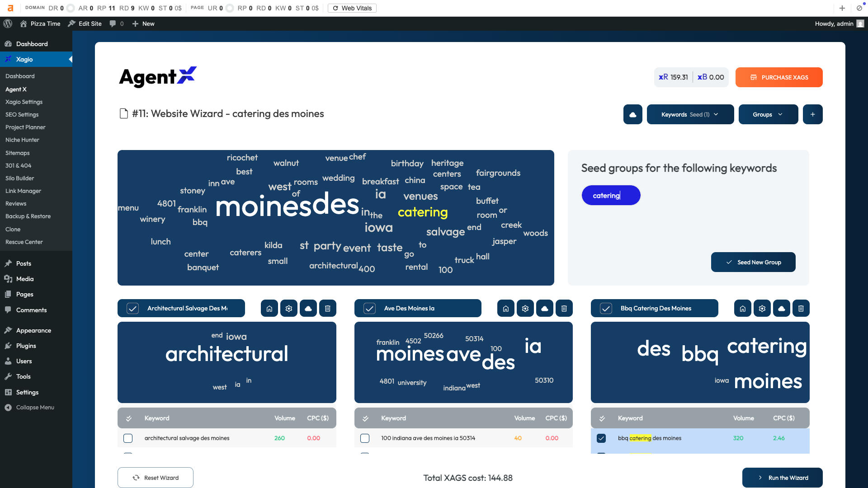The width and height of the screenshot is (868, 488).
Task: Open gear settings for Ave Des Moines Ia group
Action: coord(525,309)
